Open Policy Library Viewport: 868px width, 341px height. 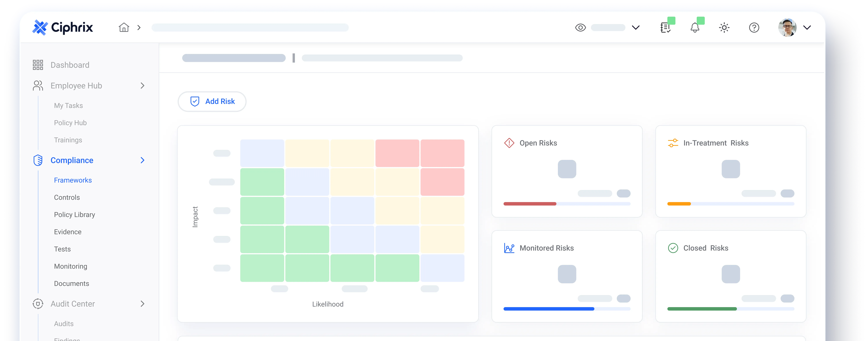click(74, 215)
